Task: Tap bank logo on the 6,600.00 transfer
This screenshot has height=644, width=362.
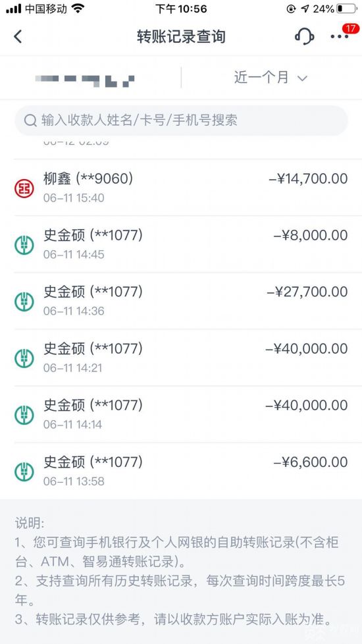Action: [x=24, y=472]
